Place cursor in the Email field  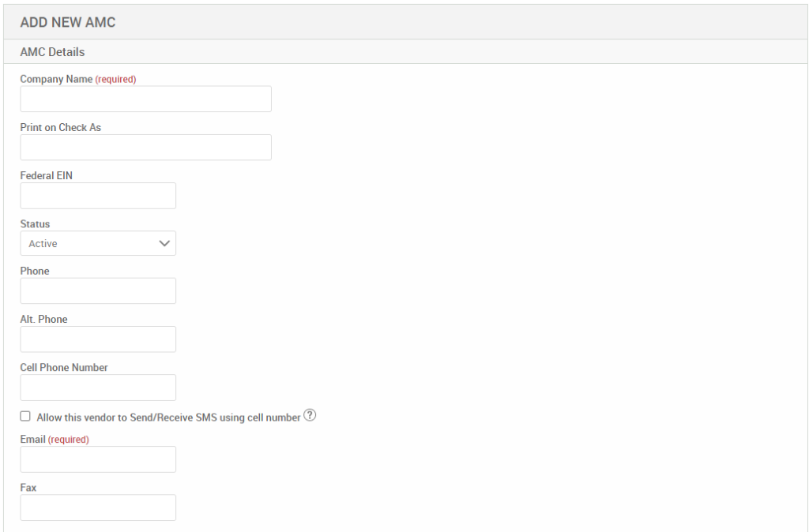tap(98, 459)
